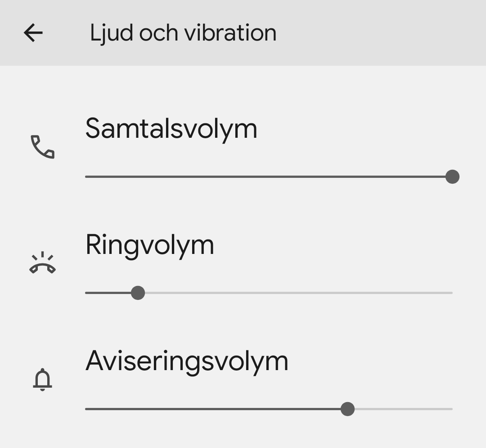Click the start of the Aviseringsvolym track
Image resolution: width=486 pixels, height=448 pixels.
(x=88, y=409)
